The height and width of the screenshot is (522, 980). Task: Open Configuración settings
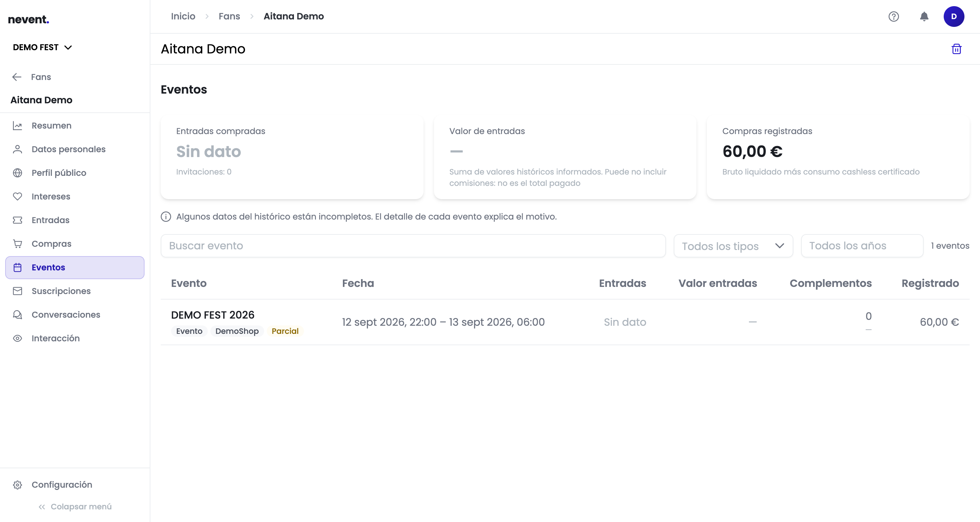(75, 485)
